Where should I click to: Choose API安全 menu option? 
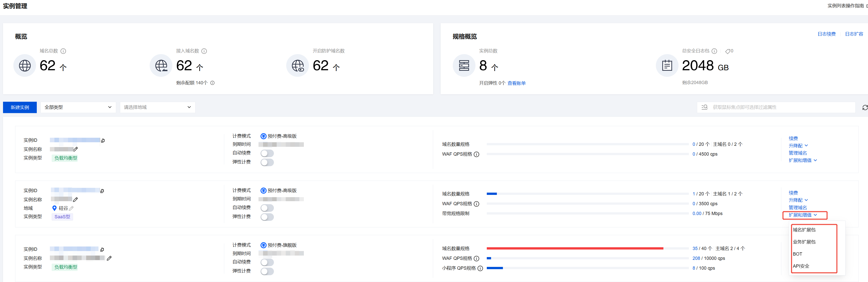801,266
